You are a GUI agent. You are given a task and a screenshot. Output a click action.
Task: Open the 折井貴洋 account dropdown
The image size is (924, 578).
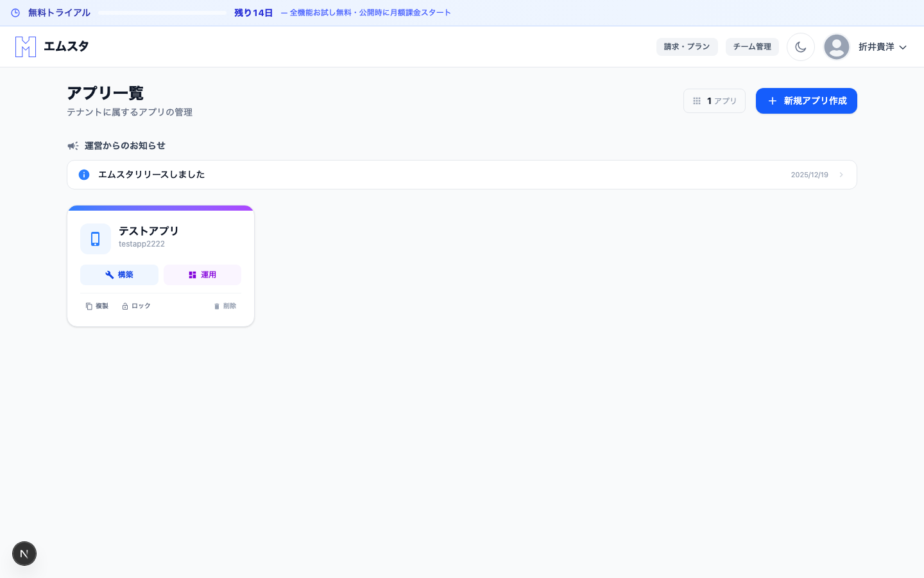click(x=883, y=47)
